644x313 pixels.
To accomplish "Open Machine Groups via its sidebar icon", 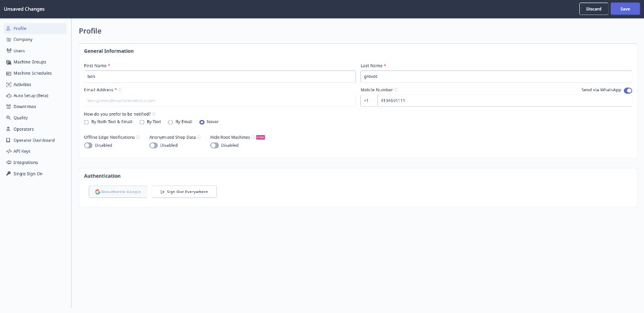I will click(x=8, y=62).
